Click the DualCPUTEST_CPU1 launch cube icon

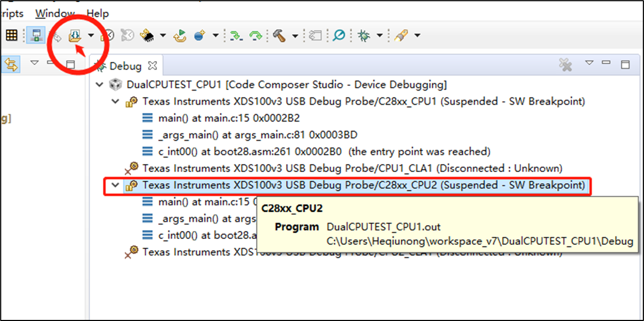(115, 85)
